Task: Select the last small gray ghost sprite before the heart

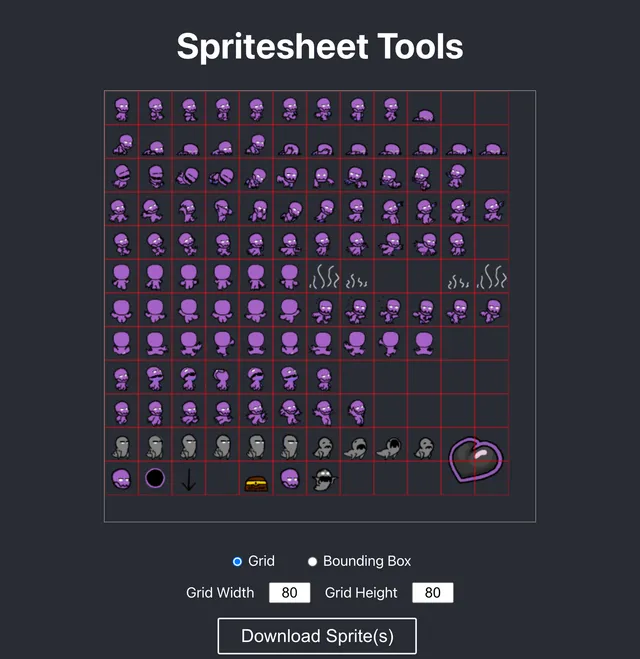Action: click(x=424, y=448)
